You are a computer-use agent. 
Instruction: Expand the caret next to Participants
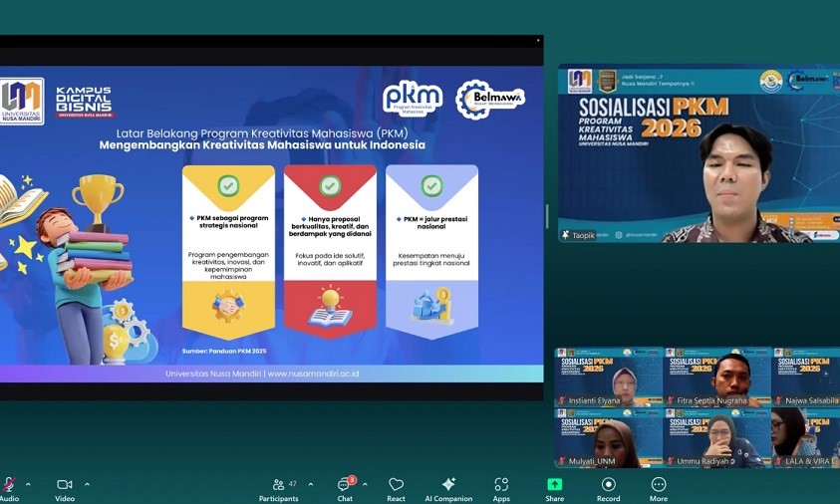coord(310,484)
